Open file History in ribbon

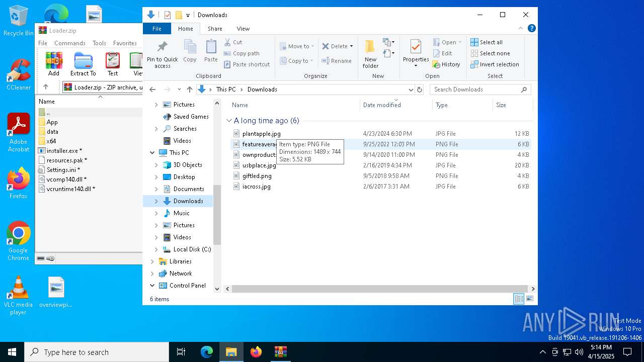[446, 64]
